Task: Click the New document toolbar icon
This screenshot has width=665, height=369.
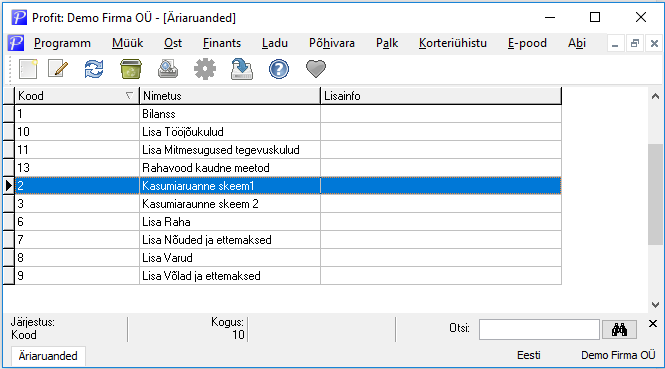Action: point(28,69)
